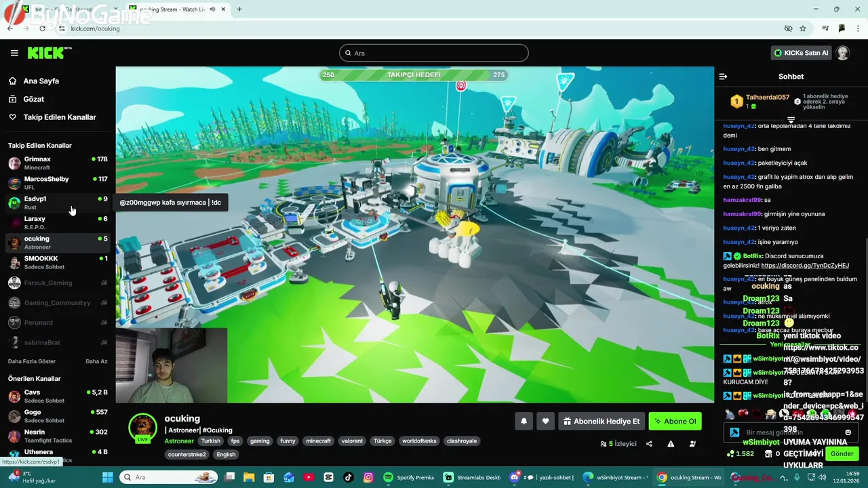Click the channel points balance 1.582
Viewport: 868px width, 488px height.
[741, 453]
